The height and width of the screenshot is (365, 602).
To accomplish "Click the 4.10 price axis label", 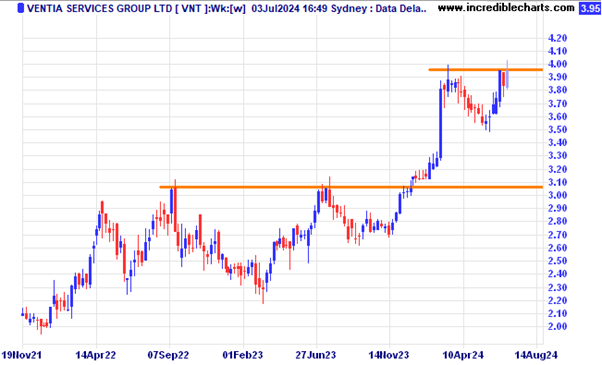I will tap(557, 51).
